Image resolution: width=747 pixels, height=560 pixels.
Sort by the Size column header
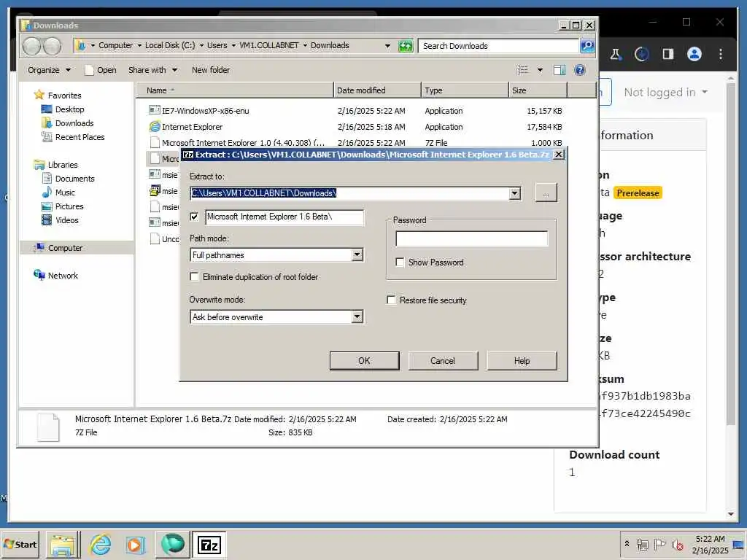tap(538, 90)
